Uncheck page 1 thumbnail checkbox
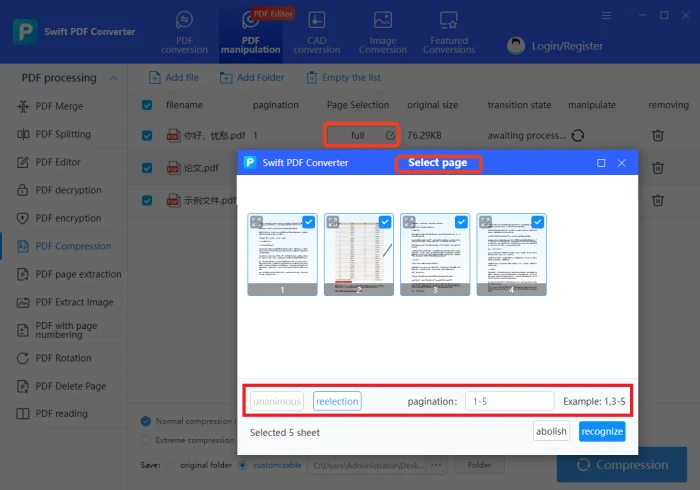 (308, 222)
